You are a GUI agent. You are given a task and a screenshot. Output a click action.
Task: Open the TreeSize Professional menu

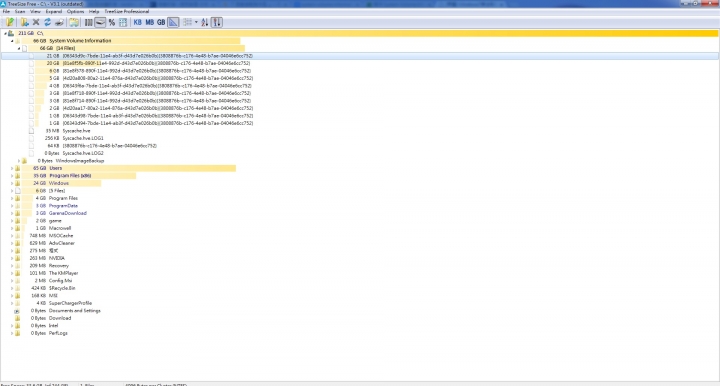pos(127,11)
